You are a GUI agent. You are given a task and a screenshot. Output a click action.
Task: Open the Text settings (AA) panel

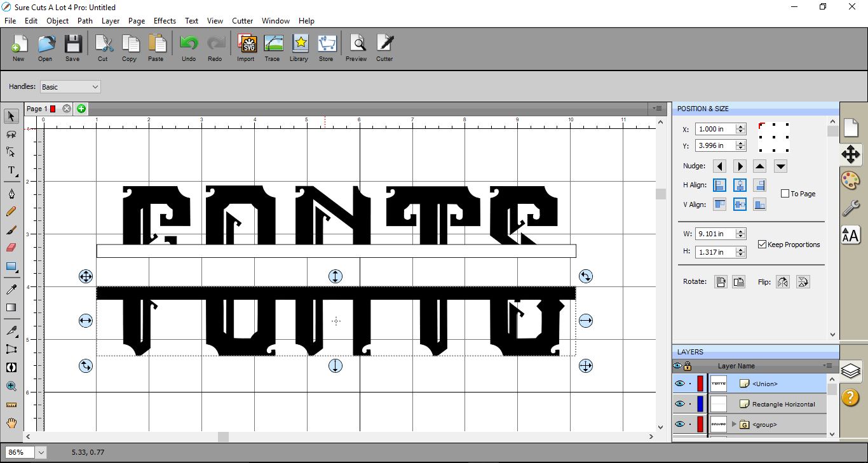pyautogui.click(x=851, y=234)
